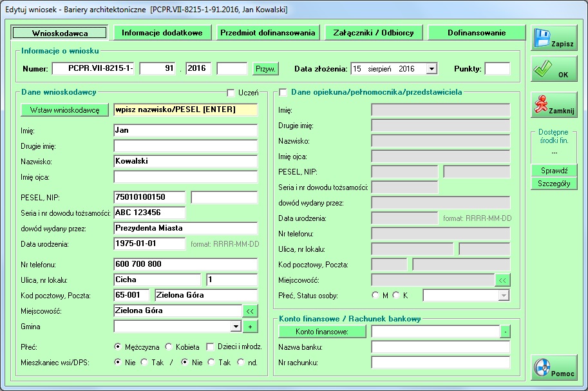Click the Imię field containing Jan
The width and height of the screenshot is (588, 391).
[x=185, y=130]
